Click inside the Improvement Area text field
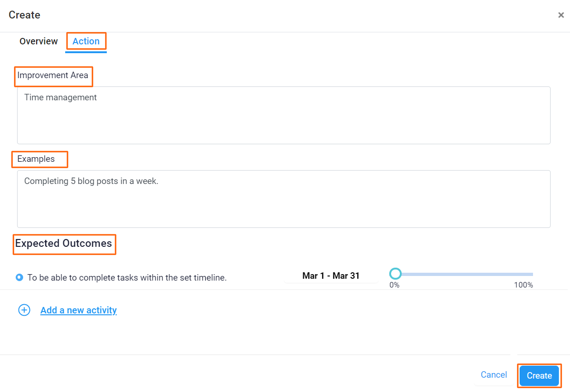Viewport: 570px width, 392px height. tap(284, 115)
